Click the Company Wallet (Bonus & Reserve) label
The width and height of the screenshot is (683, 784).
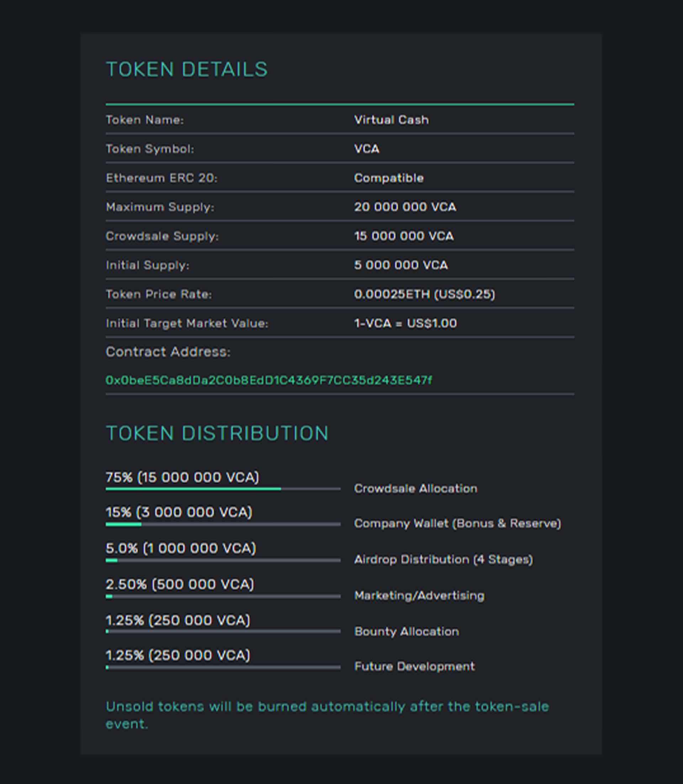click(458, 523)
